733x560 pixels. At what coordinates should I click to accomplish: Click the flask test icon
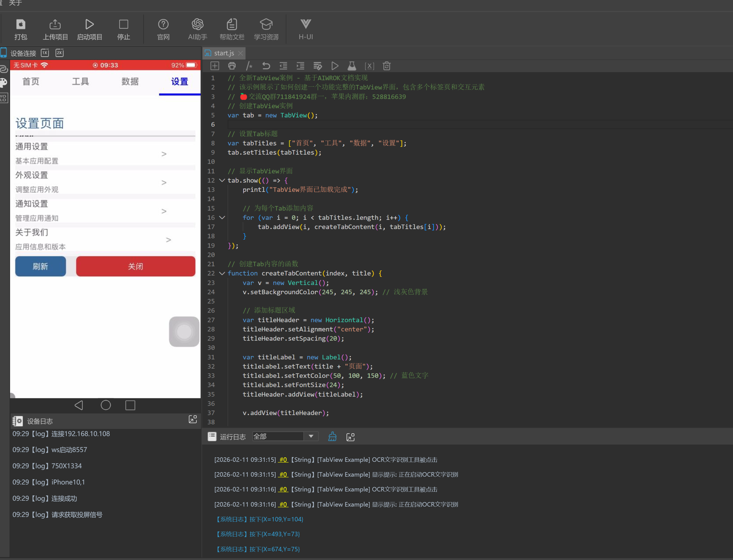pyautogui.click(x=352, y=66)
